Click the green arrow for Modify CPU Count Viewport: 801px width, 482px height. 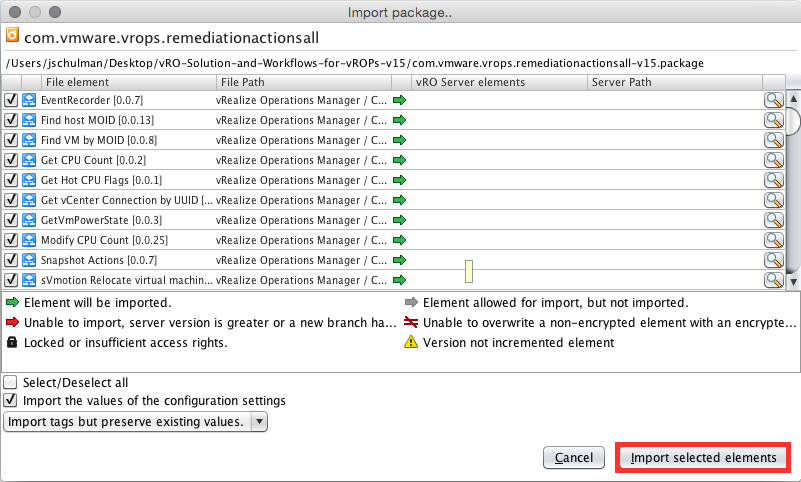tap(399, 240)
